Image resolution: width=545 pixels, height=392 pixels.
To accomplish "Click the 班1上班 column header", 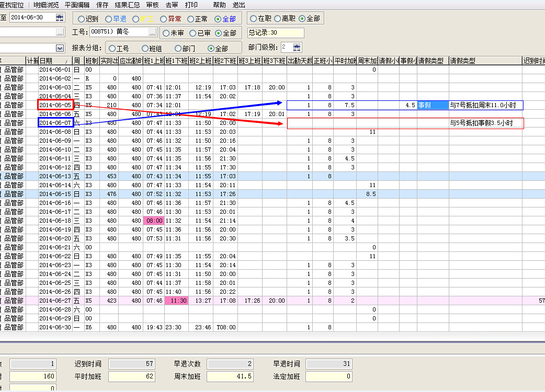I will pyautogui.click(x=154, y=61).
